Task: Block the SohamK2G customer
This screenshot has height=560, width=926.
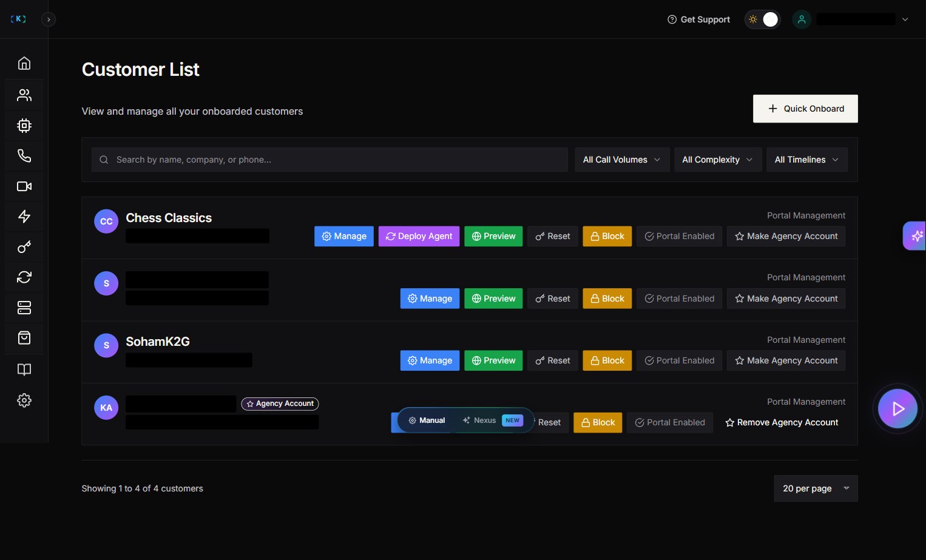Action: [607, 360]
